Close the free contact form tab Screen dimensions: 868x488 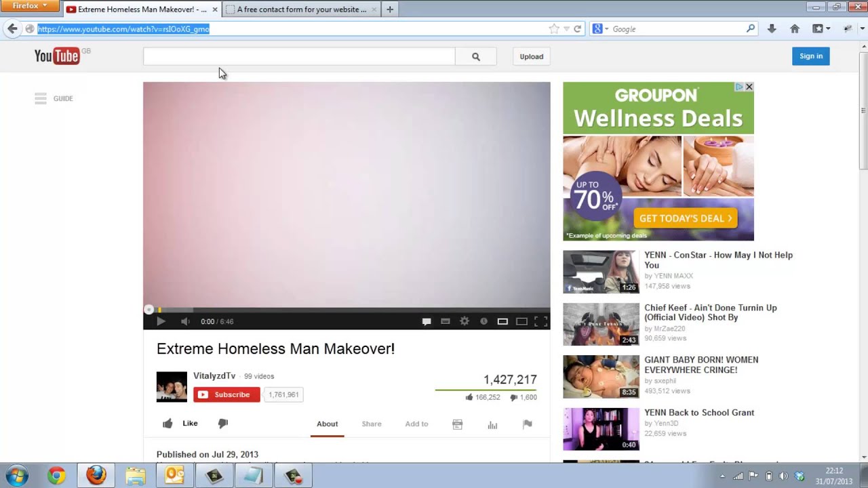[x=374, y=9]
